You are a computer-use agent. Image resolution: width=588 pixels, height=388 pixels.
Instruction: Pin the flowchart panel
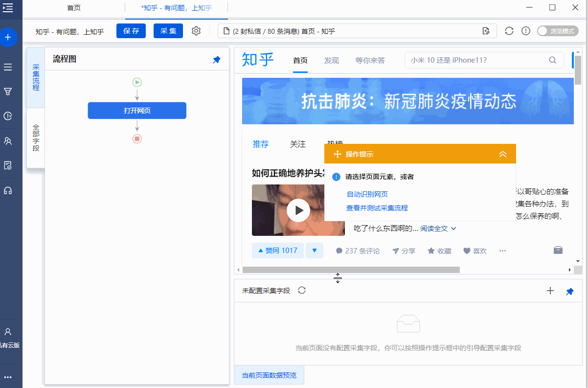(217, 59)
